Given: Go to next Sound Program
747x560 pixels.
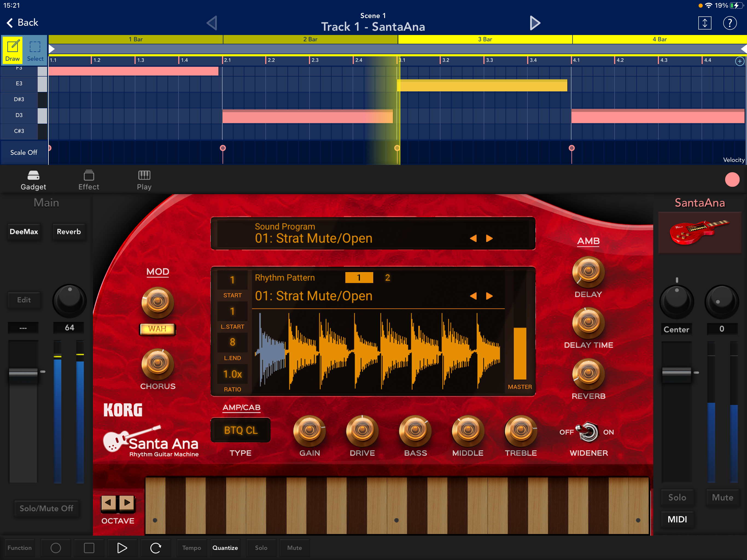Looking at the screenshot, I should point(489,238).
